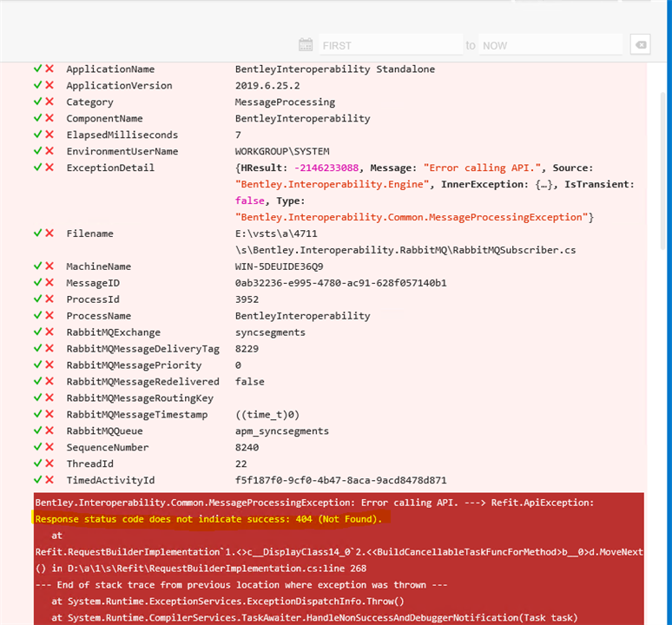Exclude filter X for ThreadId
The width and height of the screenshot is (672, 625).
point(49,463)
